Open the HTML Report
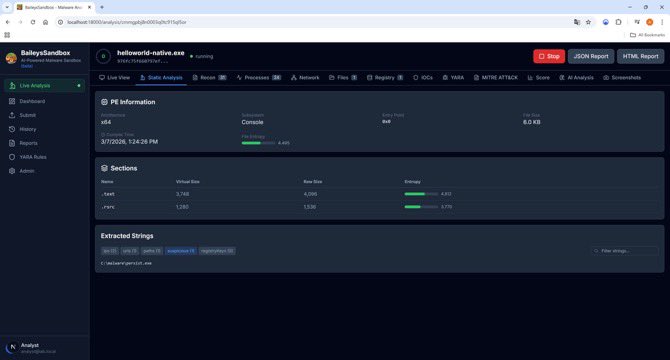 tap(640, 56)
